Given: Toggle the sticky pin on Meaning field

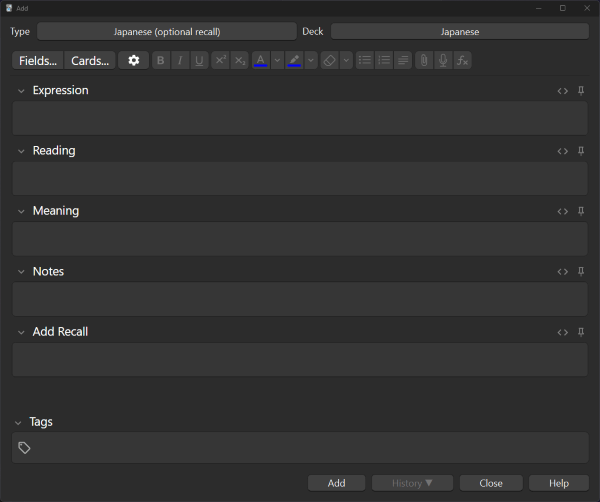Looking at the screenshot, I should coord(581,211).
